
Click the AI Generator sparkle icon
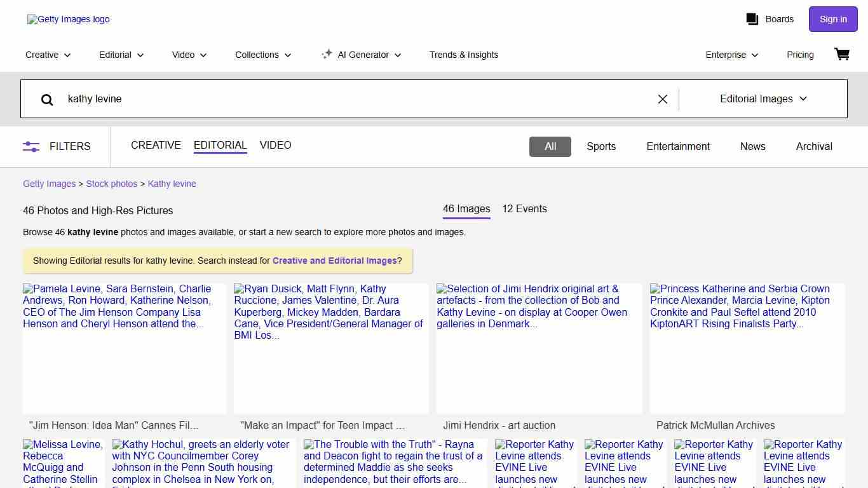(x=327, y=55)
